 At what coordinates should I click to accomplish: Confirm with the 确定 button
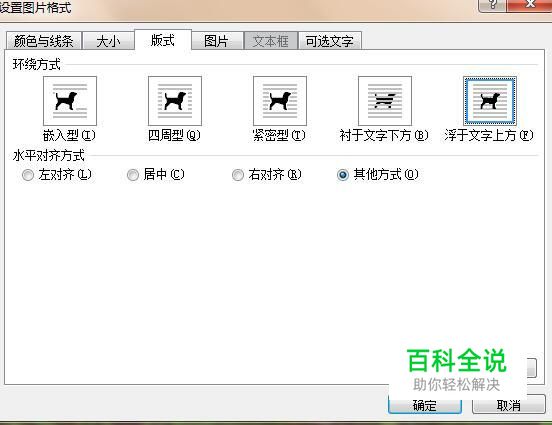tap(425, 405)
